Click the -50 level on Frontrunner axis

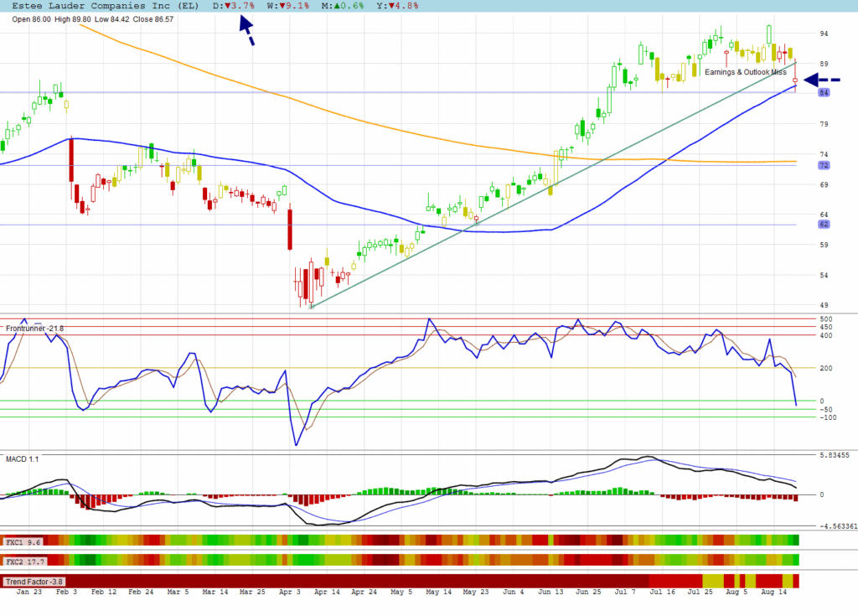pyautogui.click(x=825, y=410)
